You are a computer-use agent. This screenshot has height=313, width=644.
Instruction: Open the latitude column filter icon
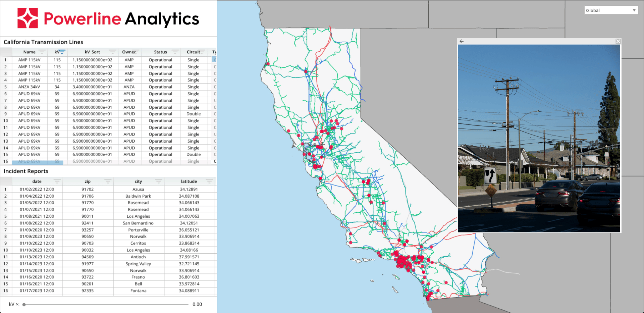209,181
